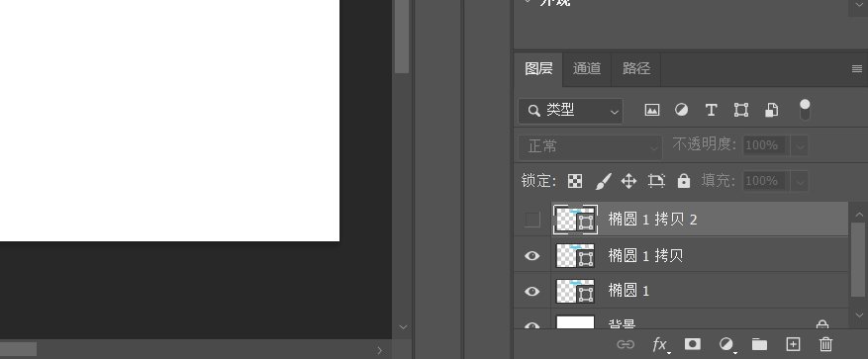Viewport: 868px width, 359px height.
Task: Filter for adjustment layers icon
Action: point(682,110)
